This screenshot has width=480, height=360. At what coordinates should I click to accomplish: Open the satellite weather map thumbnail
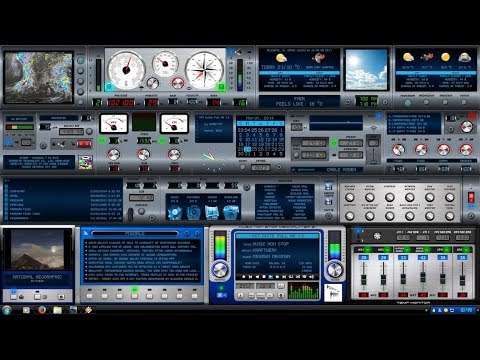coord(38,77)
